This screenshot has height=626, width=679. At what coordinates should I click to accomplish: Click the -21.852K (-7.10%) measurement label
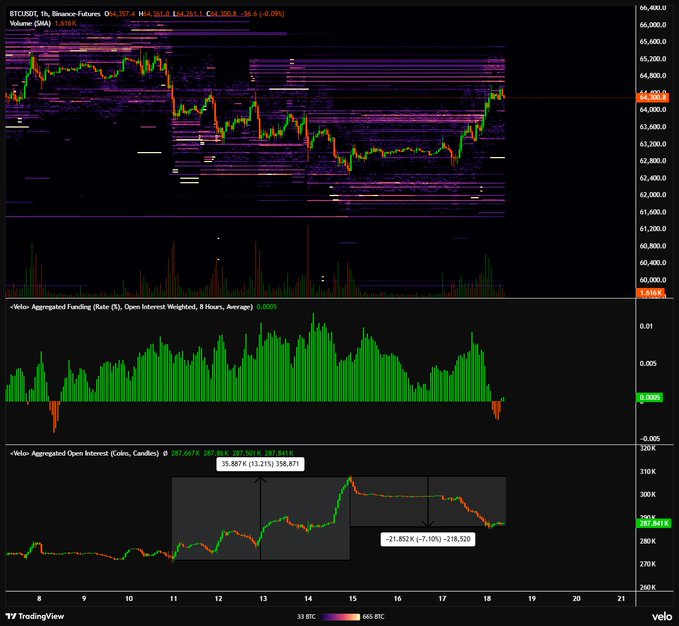428,539
